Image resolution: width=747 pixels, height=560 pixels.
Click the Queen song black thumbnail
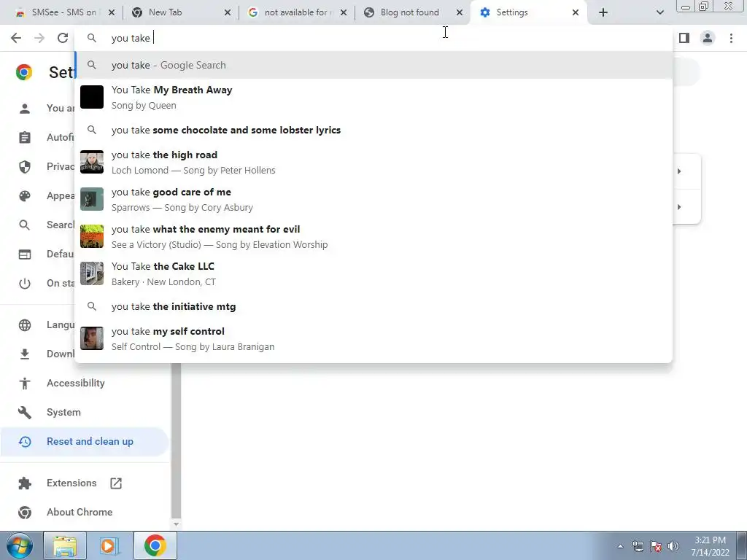(x=92, y=97)
